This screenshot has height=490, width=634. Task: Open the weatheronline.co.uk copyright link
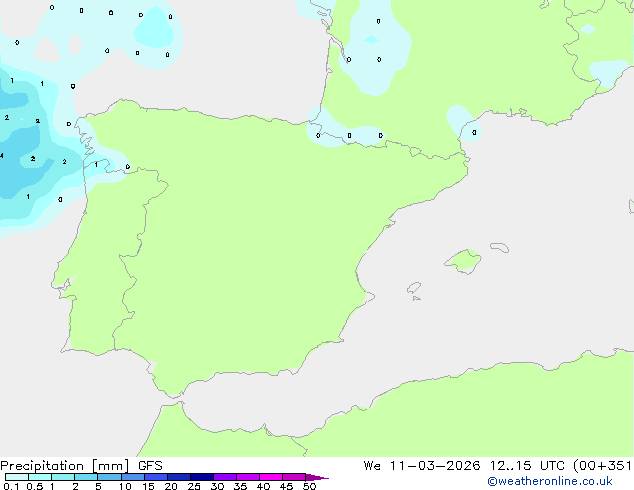click(x=550, y=481)
